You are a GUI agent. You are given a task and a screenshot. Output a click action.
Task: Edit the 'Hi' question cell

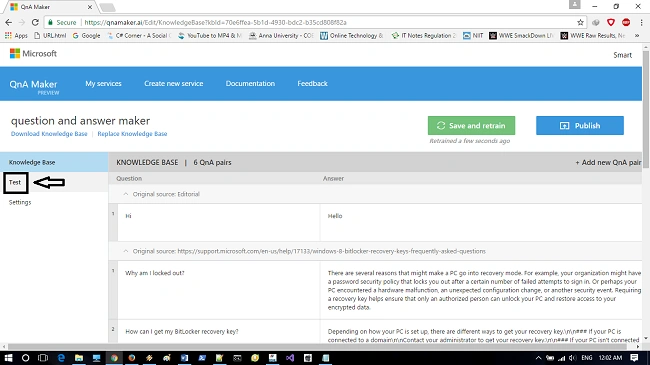click(218, 222)
